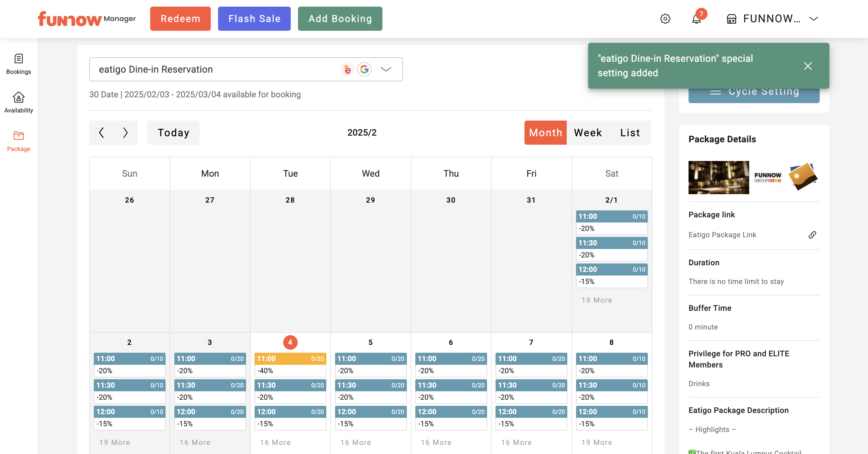
Task: Open the eatigo Dine-in Reservation package selector
Action: click(x=246, y=69)
